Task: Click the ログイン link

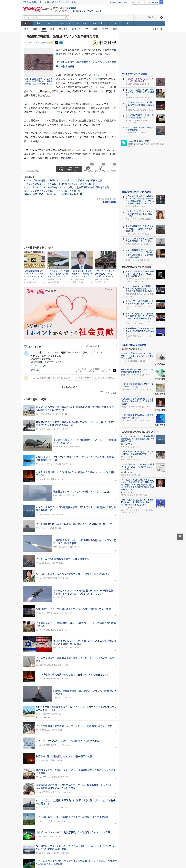Action: [x=57, y=11]
